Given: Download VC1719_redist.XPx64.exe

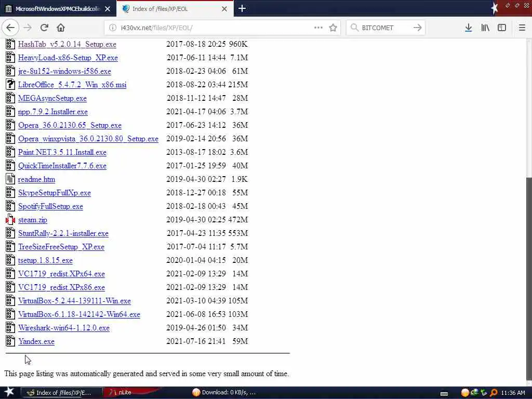Looking at the screenshot, I should pos(61,274).
